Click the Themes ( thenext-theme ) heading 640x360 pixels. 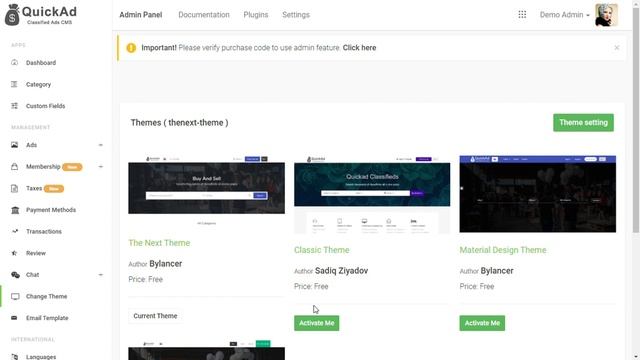tap(179, 122)
